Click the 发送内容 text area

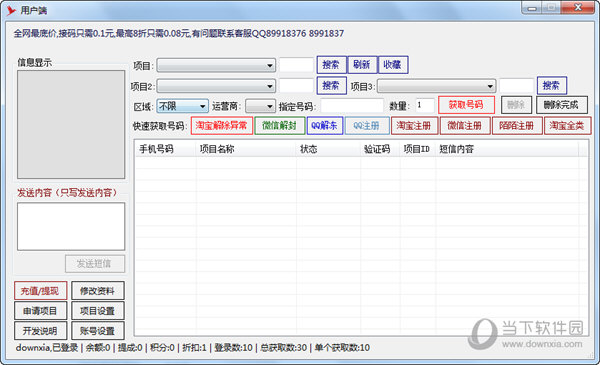pyautogui.click(x=71, y=226)
